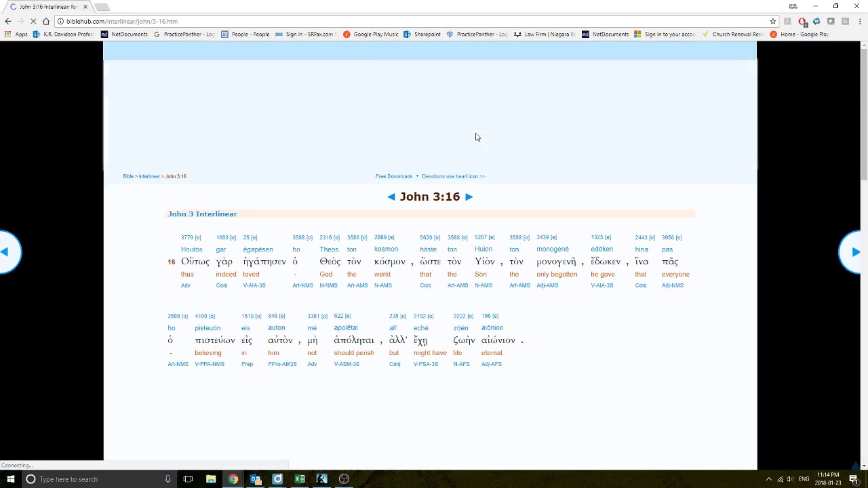Open Strong's number 3779 link
Image resolution: width=868 pixels, height=488 pixels.
click(186, 238)
